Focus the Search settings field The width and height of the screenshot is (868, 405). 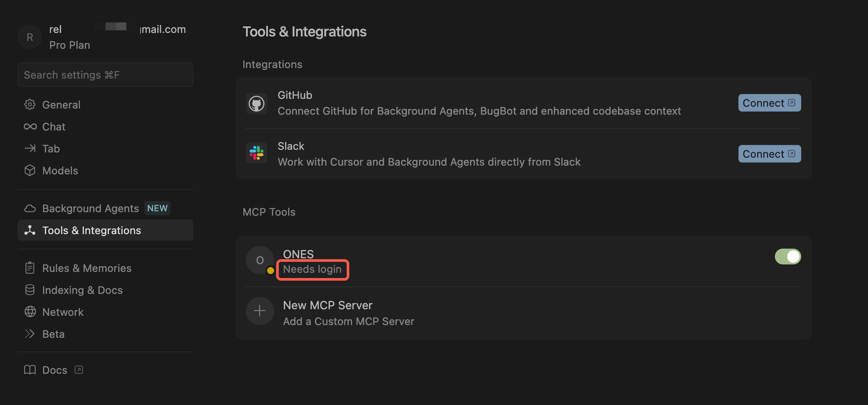(105, 75)
